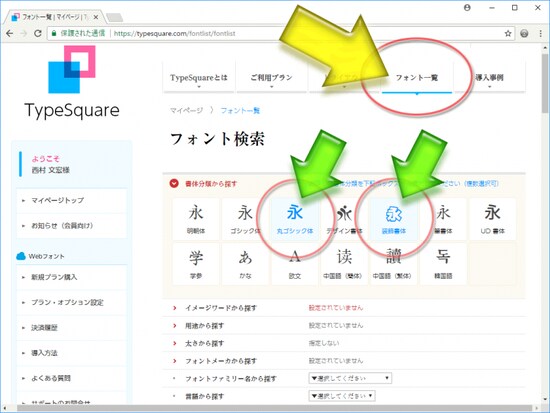Open お知らせ（会員向け） in sidebar
550x413 pixels.
72,226
